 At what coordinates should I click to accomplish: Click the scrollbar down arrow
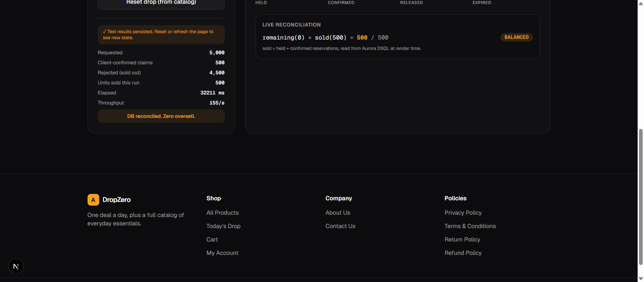click(641, 279)
